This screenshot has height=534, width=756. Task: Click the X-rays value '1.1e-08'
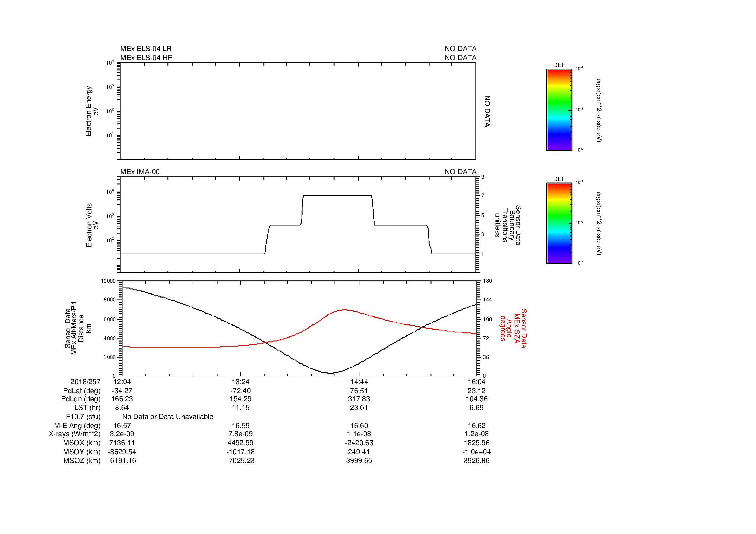click(x=359, y=434)
